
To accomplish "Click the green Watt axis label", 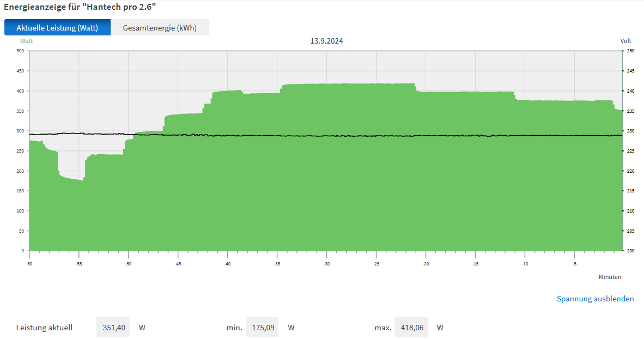I will point(26,41).
